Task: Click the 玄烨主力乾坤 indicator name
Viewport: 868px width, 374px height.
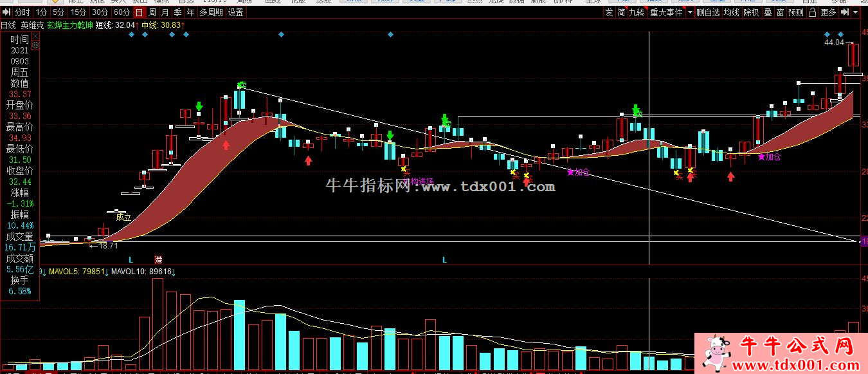Action: point(70,25)
